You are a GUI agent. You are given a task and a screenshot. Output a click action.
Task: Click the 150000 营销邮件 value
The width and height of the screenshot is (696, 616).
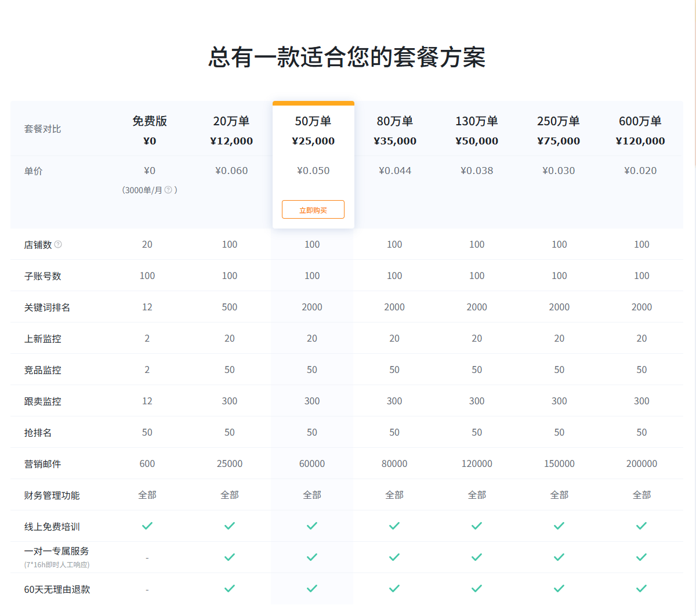pos(559,463)
